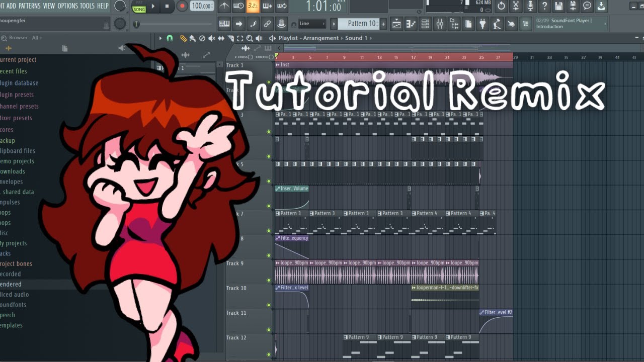The image size is (644, 362).
Task: Open the Pattern 10 selector
Action: [358, 24]
